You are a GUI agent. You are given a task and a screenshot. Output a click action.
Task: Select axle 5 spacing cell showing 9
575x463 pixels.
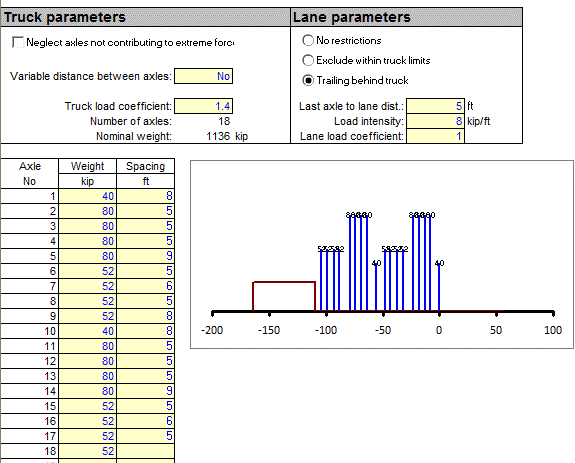146,256
